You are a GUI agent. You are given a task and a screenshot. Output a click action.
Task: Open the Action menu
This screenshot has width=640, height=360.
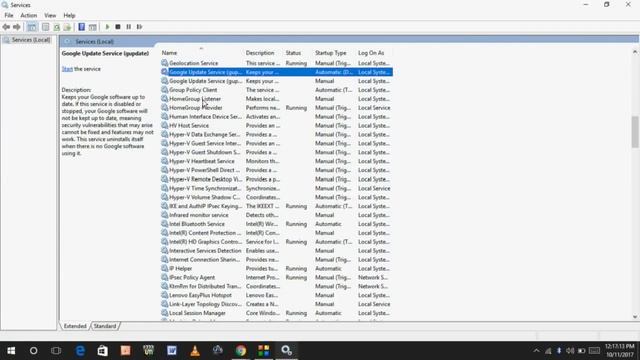coord(29,16)
